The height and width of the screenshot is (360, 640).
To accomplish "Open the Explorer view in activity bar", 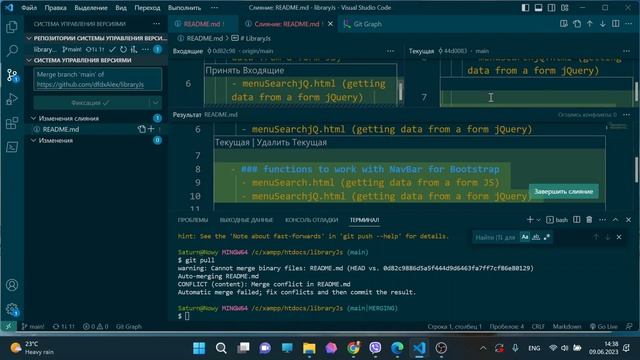I will pos(12,27).
